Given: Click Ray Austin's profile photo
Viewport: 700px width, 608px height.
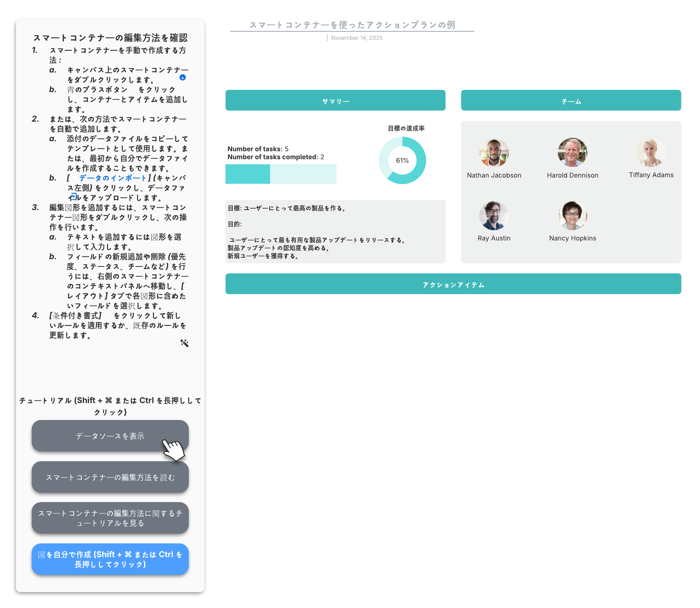Looking at the screenshot, I should [494, 215].
